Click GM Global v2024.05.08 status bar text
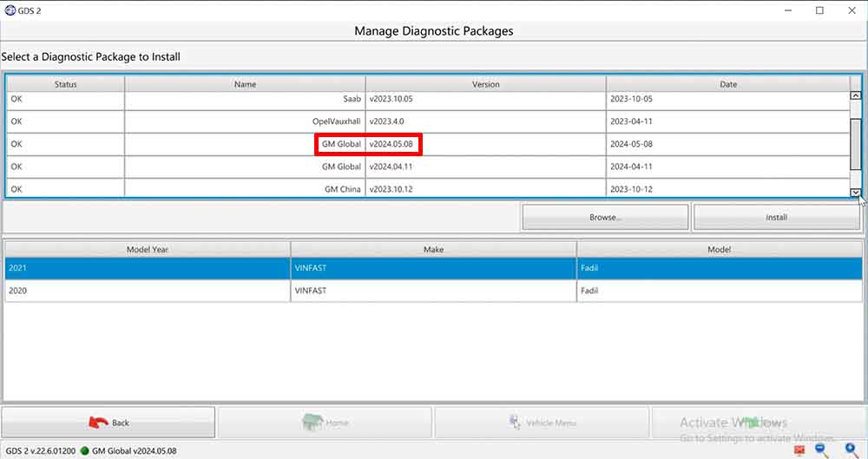The image size is (868, 459). pos(134,450)
